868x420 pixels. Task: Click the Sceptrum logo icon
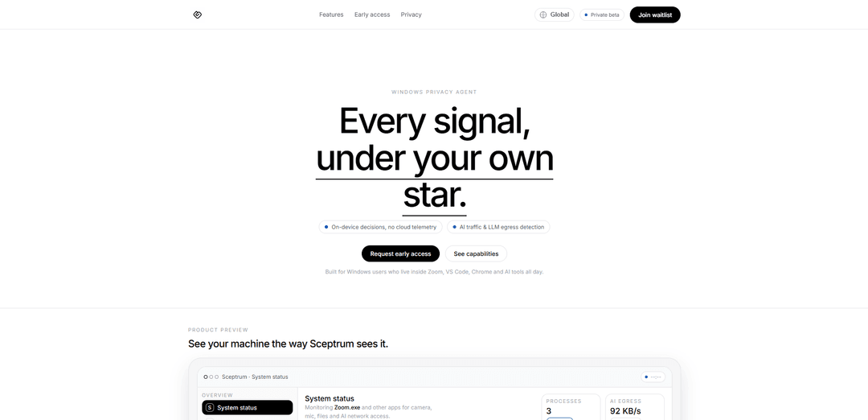point(198,14)
